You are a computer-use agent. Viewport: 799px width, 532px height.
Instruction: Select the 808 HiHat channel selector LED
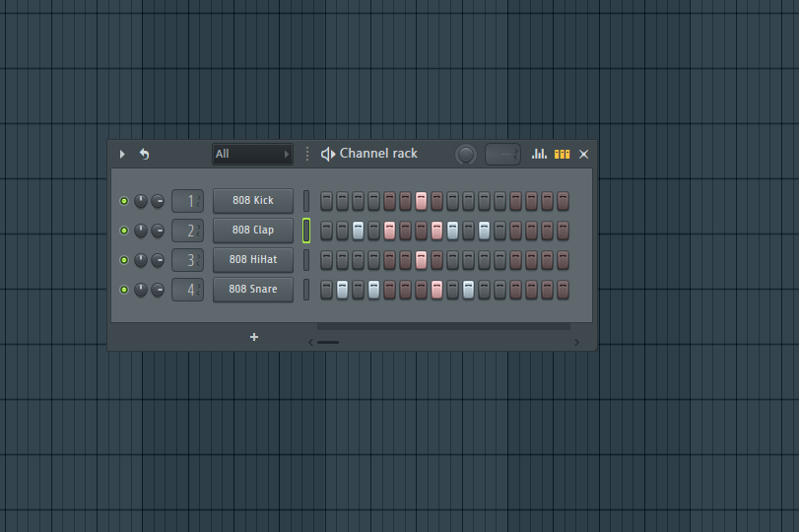(306, 260)
